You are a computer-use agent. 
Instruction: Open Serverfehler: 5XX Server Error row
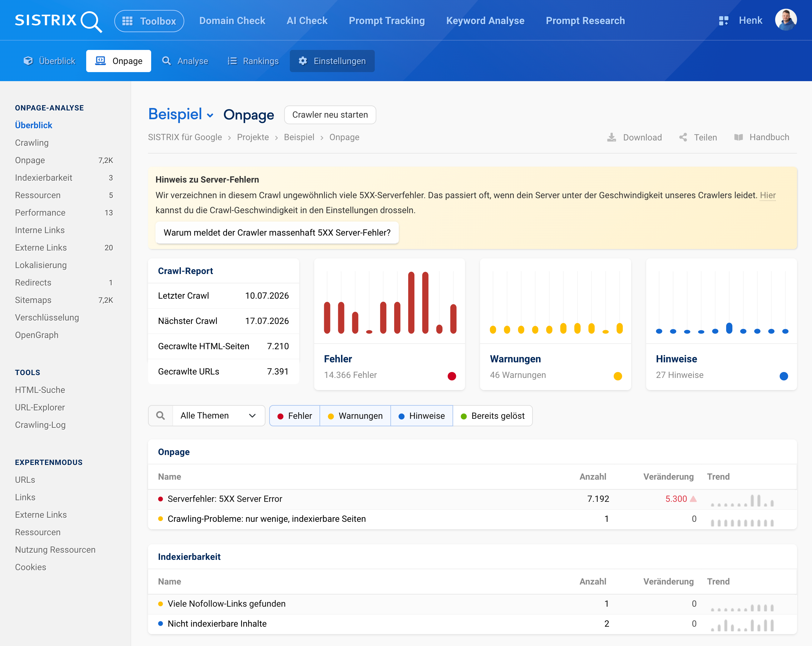472,499
